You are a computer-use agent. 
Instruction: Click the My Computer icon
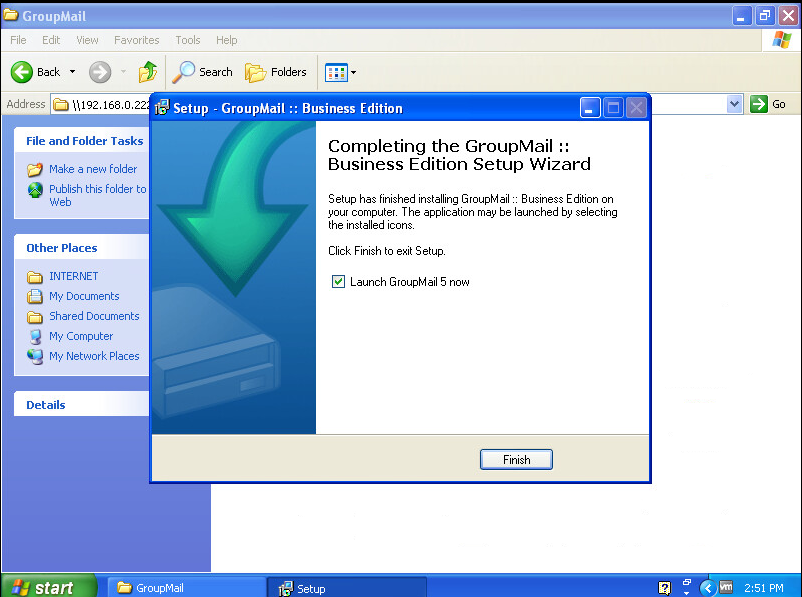click(x=35, y=336)
